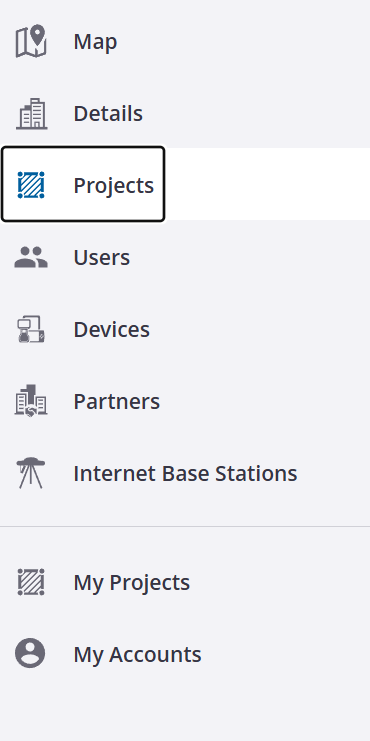Screen dimensions: 370x741
Task: Click the Internet Base Stations tripod icon
Action: pos(30,473)
